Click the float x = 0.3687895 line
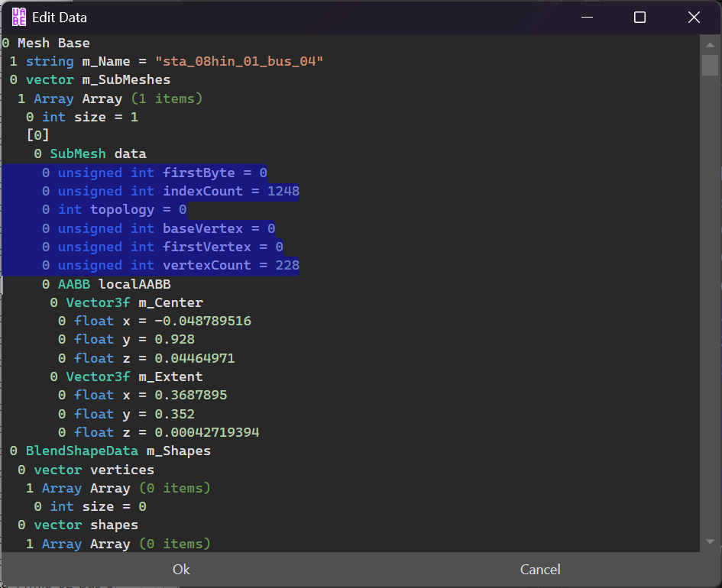This screenshot has height=588, width=722. 142,395
